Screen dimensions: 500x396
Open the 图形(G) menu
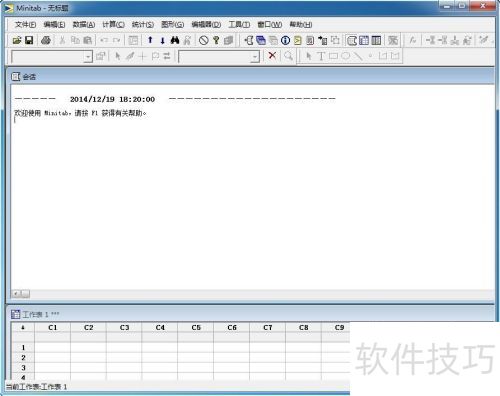coord(172,24)
